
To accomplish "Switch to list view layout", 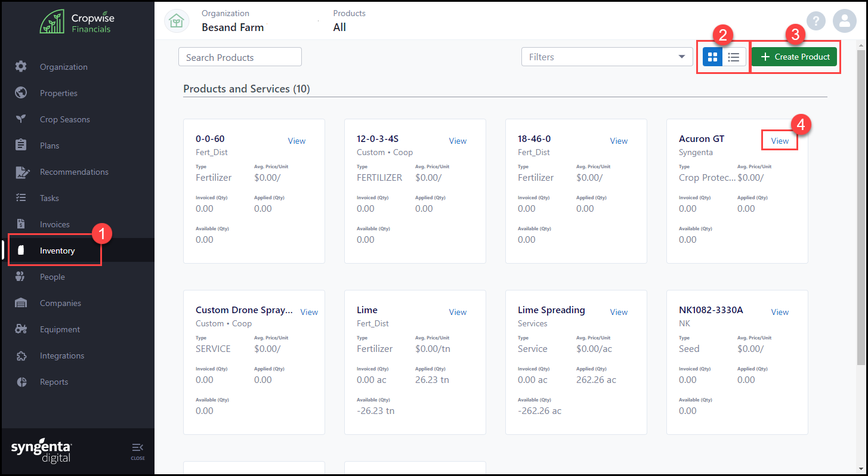I will (x=734, y=57).
